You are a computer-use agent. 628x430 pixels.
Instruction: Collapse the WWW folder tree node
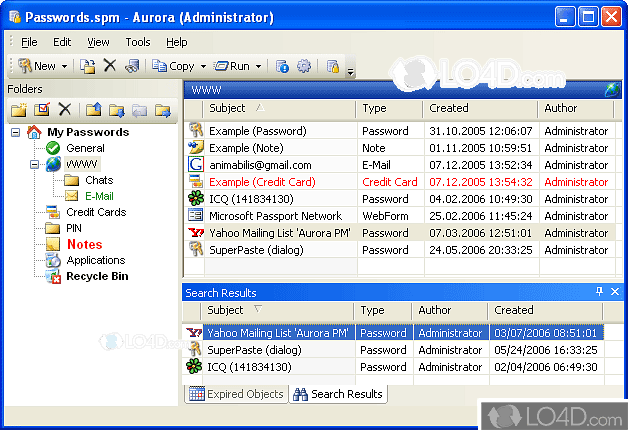34,165
